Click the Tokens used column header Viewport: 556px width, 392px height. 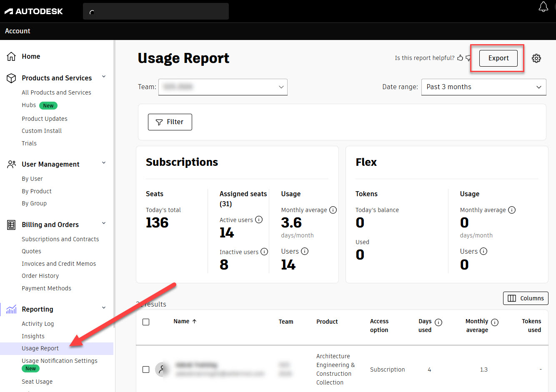531,326
